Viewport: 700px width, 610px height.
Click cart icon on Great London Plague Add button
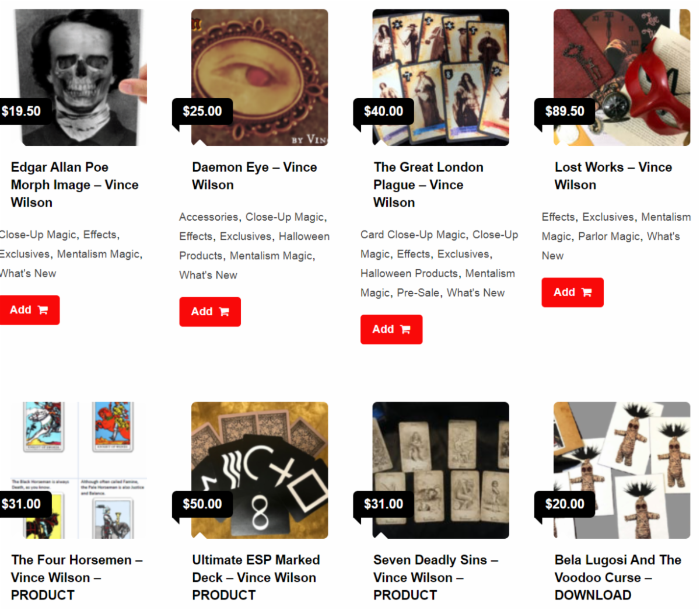click(x=405, y=330)
